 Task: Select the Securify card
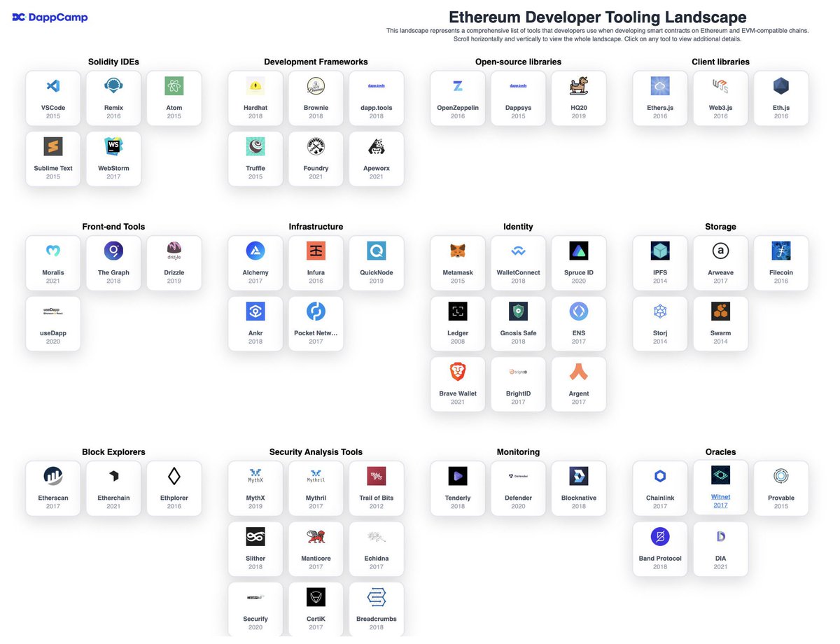(x=255, y=609)
